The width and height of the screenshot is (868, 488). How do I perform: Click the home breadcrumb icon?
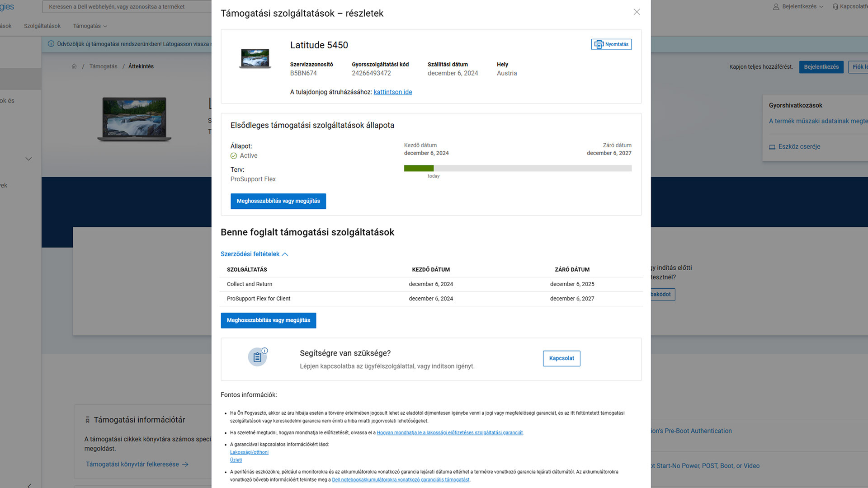(x=74, y=66)
